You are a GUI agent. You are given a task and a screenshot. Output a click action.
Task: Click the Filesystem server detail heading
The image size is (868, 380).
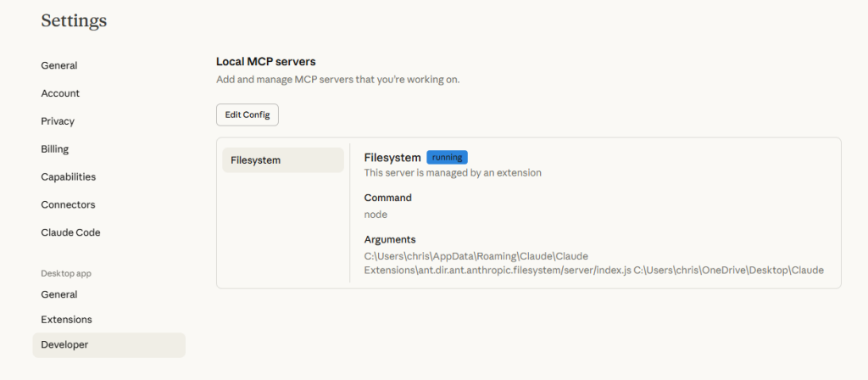tap(392, 158)
